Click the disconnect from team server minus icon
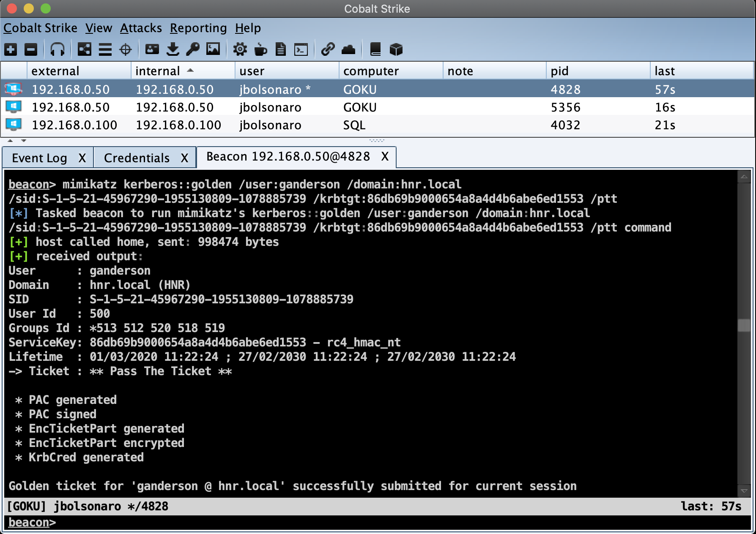Image resolution: width=756 pixels, height=534 pixels. (31, 49)
